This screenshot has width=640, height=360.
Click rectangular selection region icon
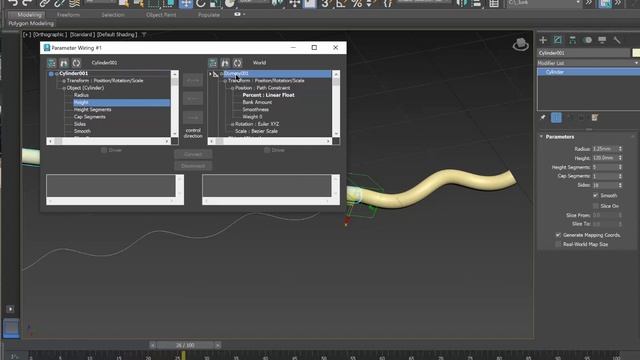154,4
